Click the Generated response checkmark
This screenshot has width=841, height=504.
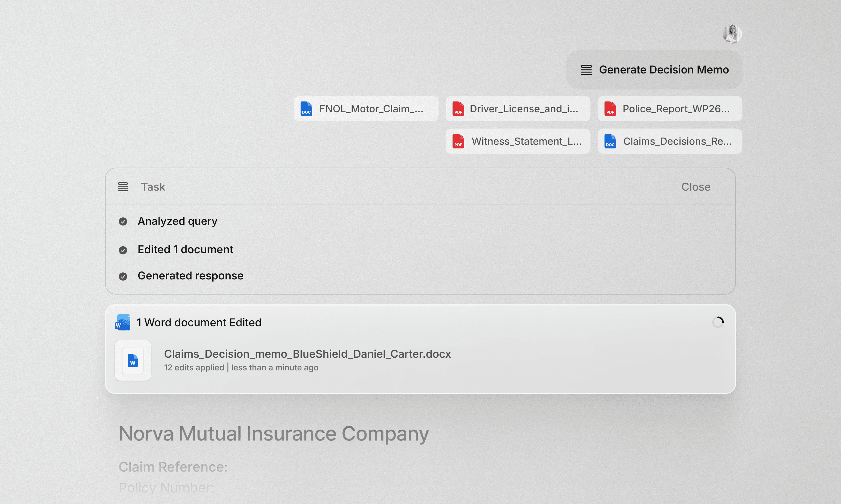coord(123,276)
